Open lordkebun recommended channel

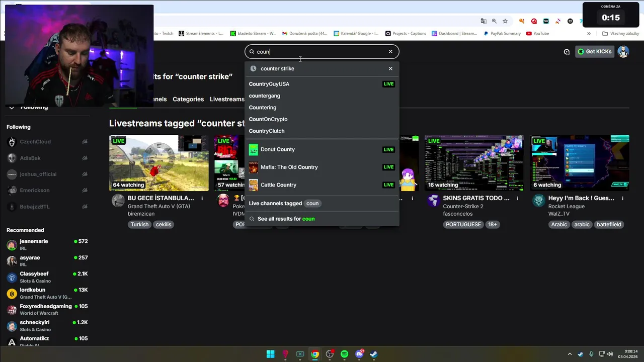pos(47,293)
